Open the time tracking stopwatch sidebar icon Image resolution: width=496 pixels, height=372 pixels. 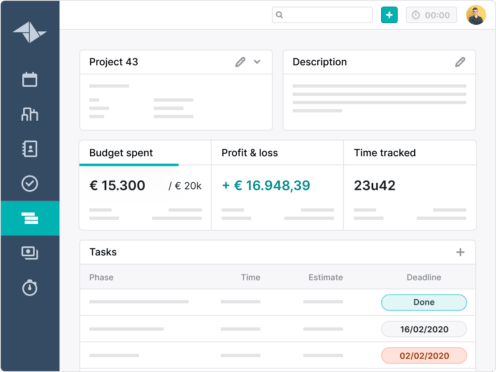click(x=30, y=287)
